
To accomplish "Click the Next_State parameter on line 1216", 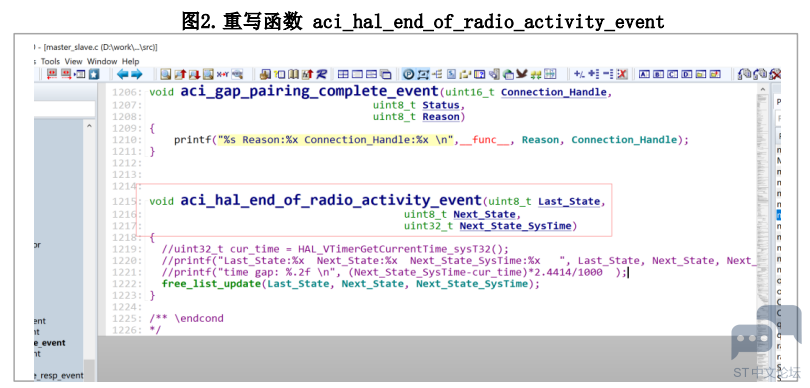I will click(484, 214).
